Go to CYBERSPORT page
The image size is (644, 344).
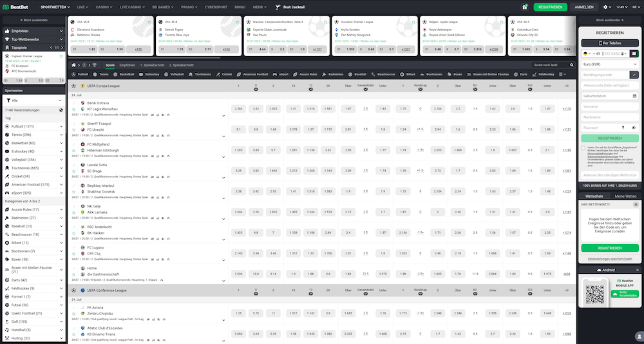tap(216, 7)
